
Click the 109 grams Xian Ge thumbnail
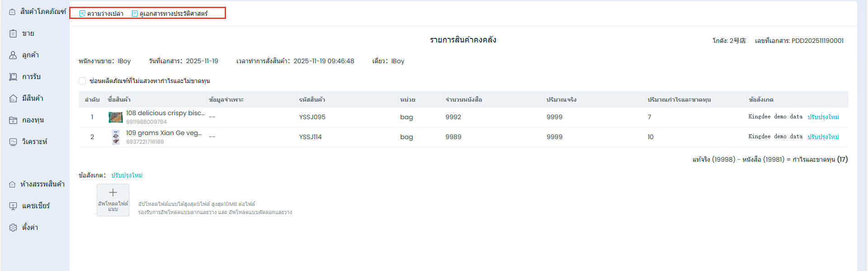(x=116, y=137)
